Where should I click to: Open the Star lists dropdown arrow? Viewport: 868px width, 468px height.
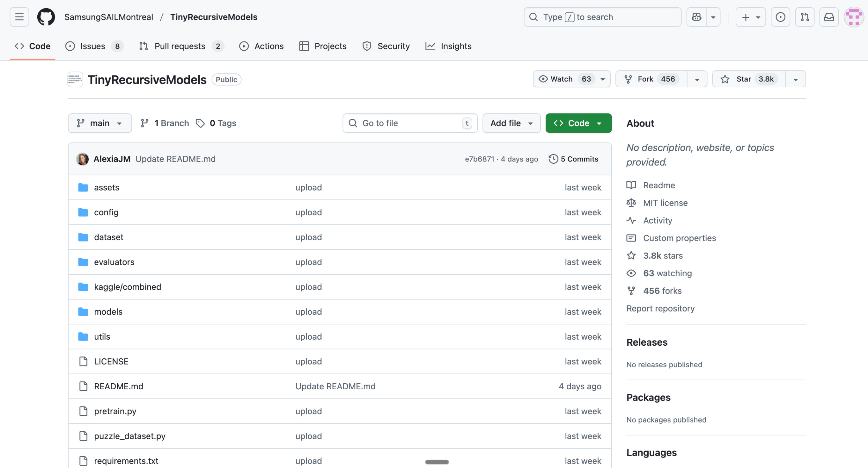(x=795, y=79)
